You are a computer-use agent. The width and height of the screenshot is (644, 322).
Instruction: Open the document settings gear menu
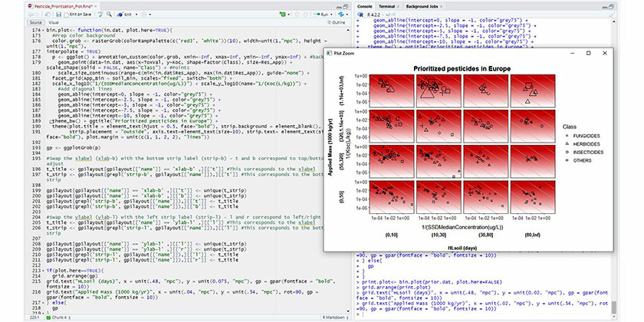144,15
